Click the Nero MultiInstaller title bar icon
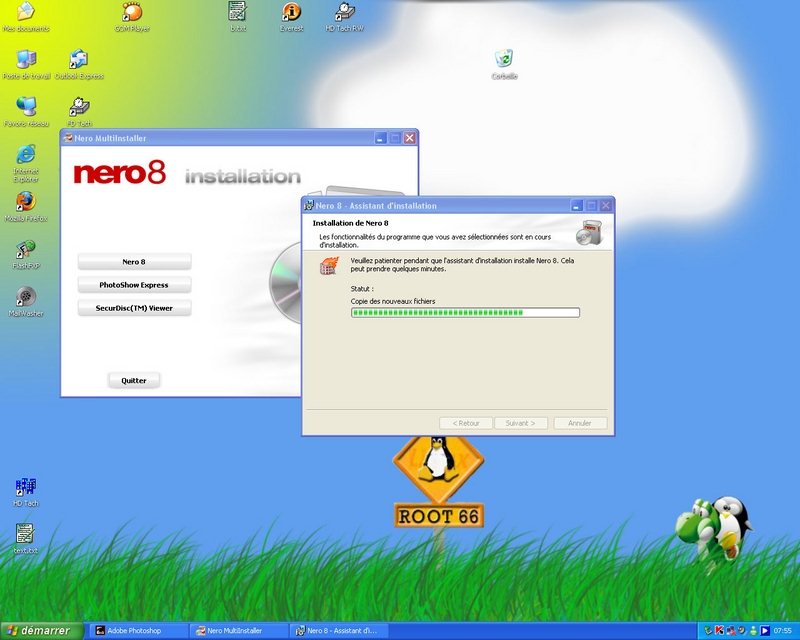The image size is (800, 640). coord(68,138)
